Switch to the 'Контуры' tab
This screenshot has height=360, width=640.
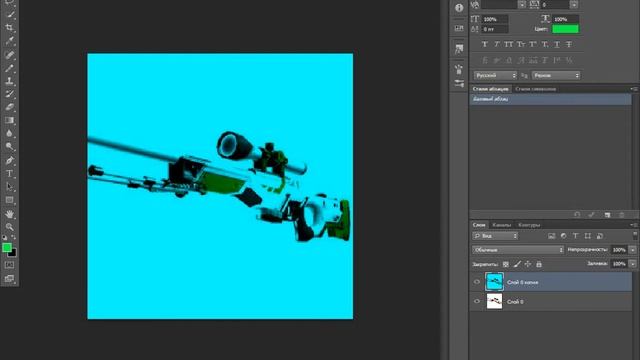(x=529, y=225)
